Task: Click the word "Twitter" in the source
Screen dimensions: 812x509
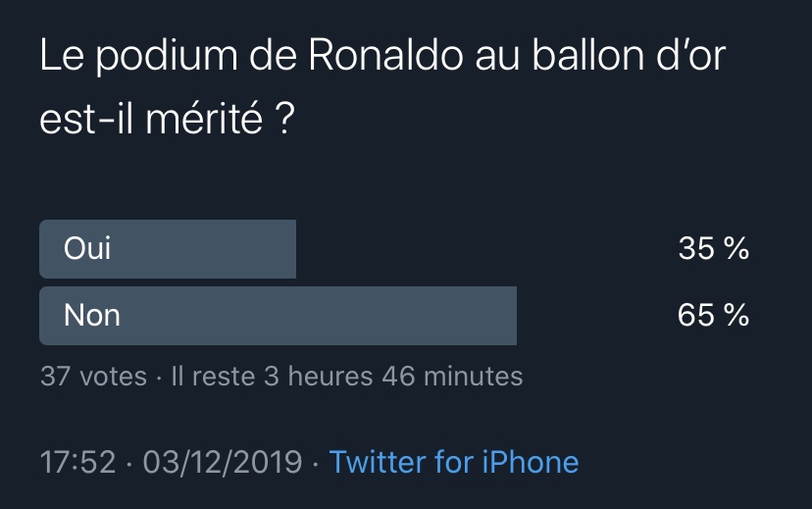Action: (377, 461)
